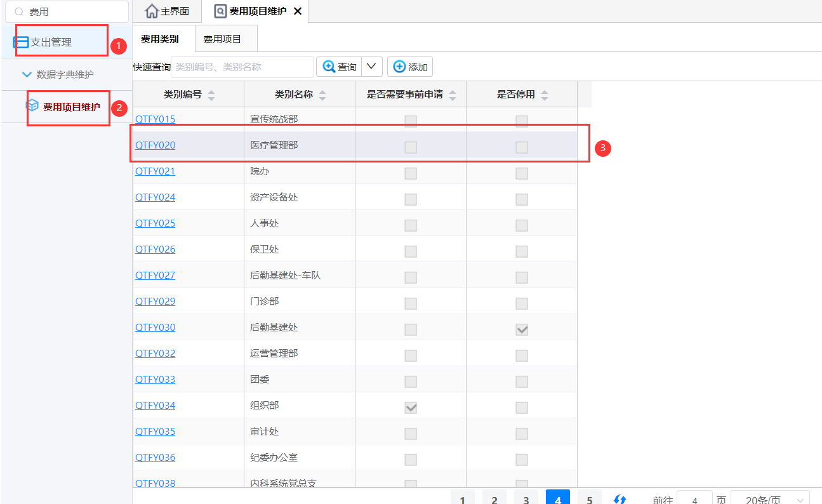Open the QTFY025 link
Viewport: 822px width, 504px height.
[155, 223]
